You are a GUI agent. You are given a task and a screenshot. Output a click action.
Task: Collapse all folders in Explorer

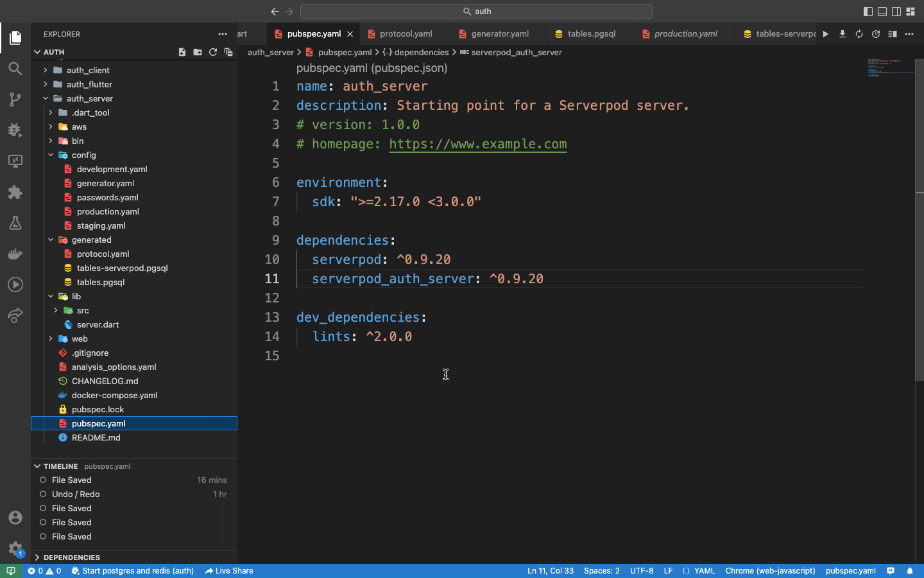tap(228, 52)
